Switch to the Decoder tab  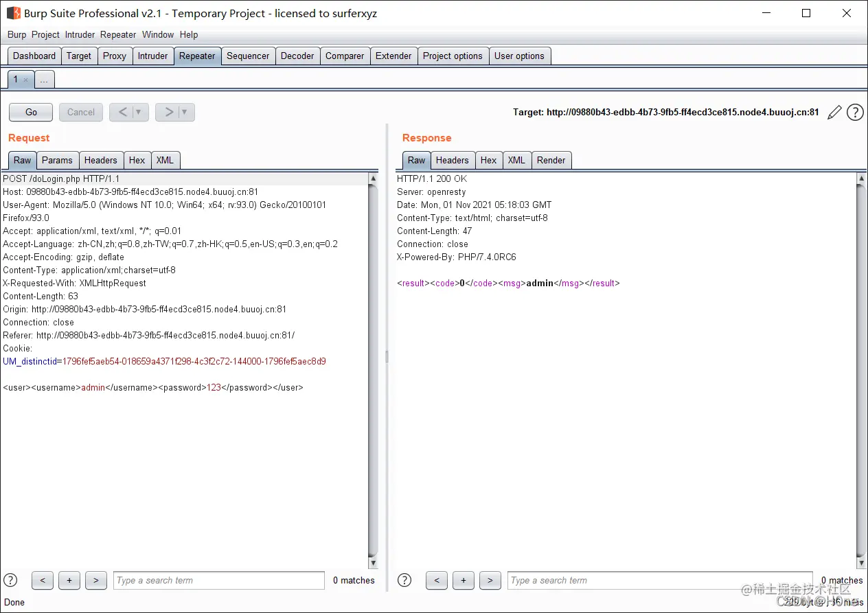[x=297, y=56]
